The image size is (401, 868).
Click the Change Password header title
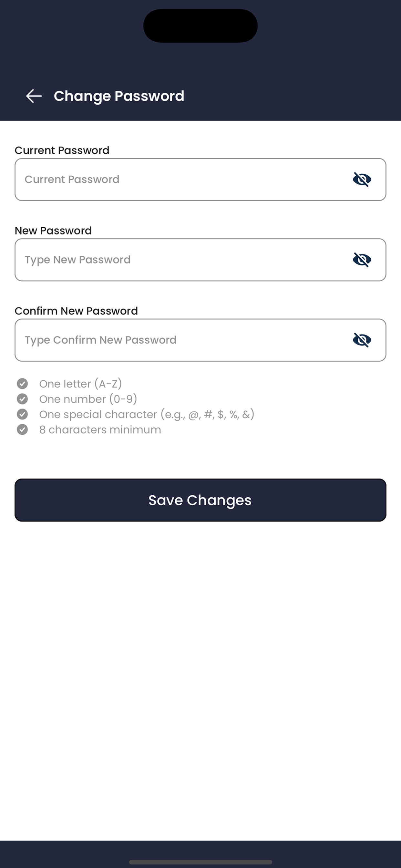119,96
